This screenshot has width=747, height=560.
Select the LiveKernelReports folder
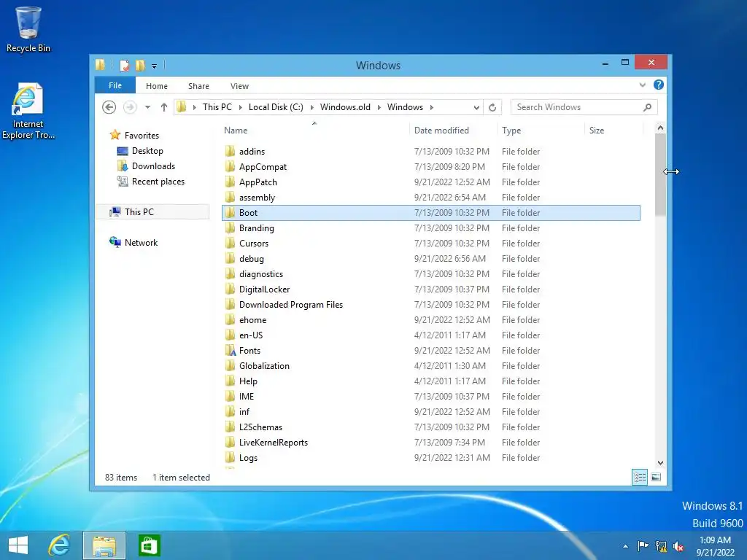[274, 443]
